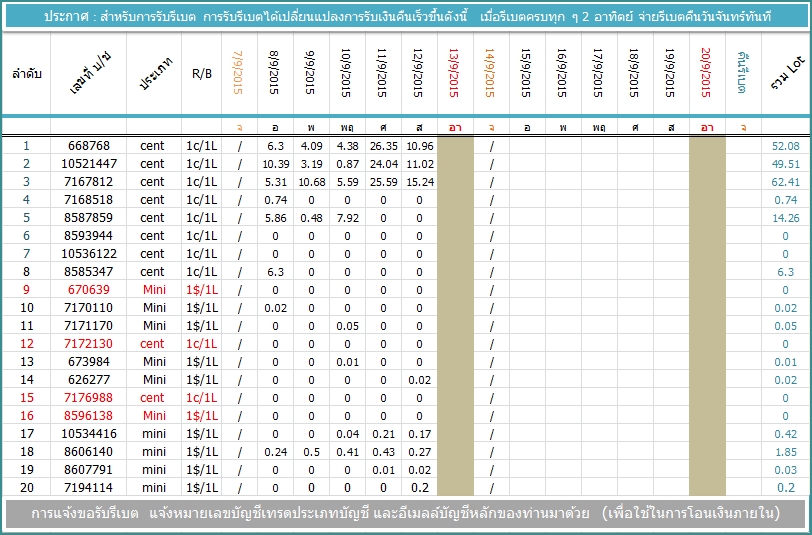Select row number 20 index cell
This screenshot has height=535, width=812.
[x=27, y=488]
